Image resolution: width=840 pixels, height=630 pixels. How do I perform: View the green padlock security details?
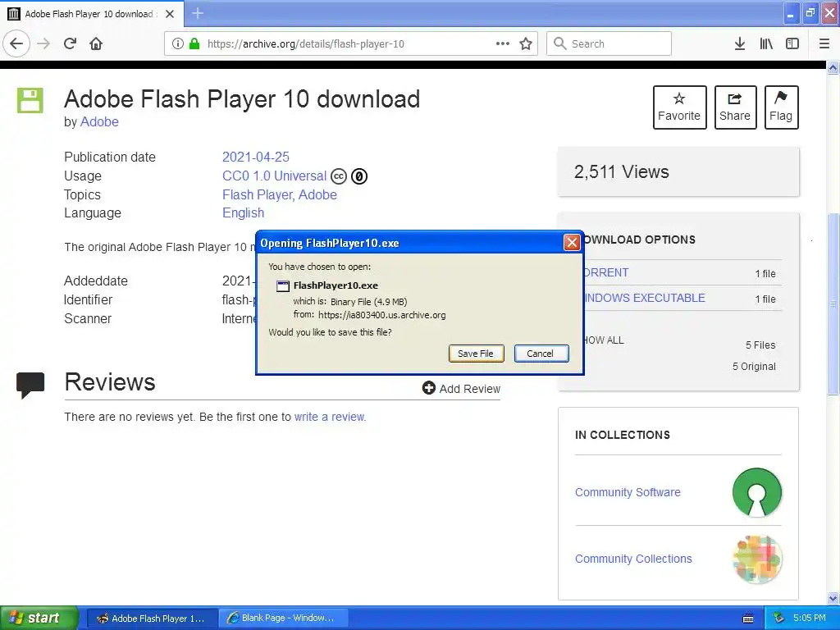tap(194, 43)
